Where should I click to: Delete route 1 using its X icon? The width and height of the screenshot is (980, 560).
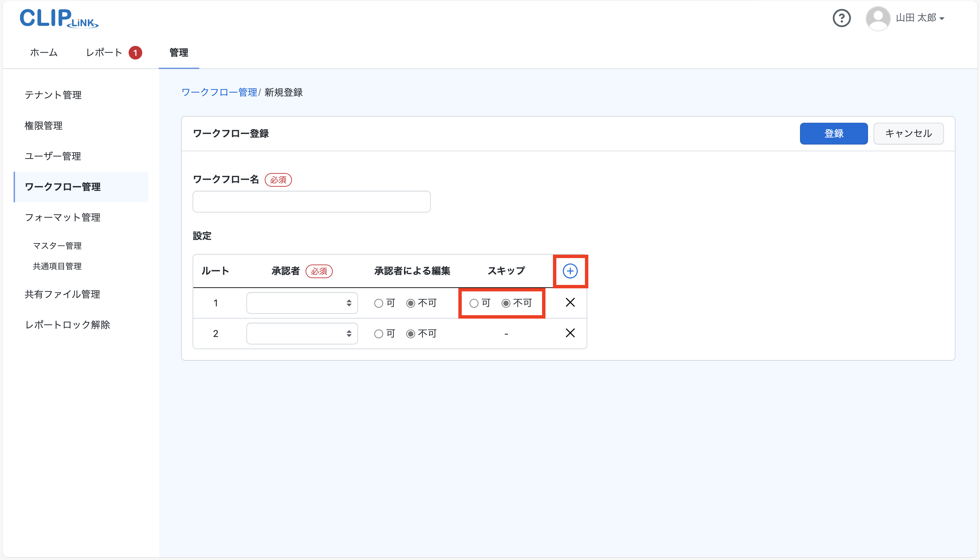point(570,302)
